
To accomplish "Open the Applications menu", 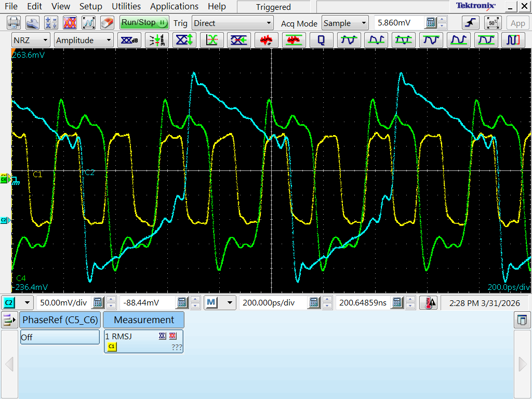I will (174, 6).
